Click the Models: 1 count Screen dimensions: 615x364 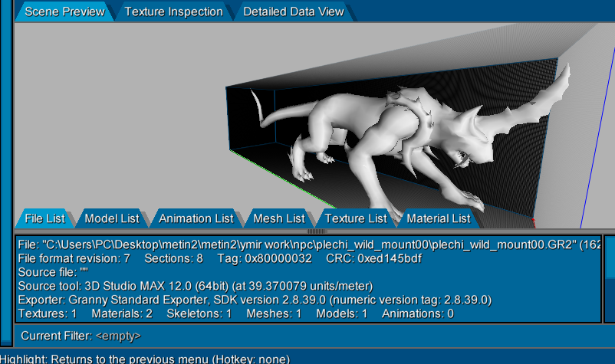(341, 314)
